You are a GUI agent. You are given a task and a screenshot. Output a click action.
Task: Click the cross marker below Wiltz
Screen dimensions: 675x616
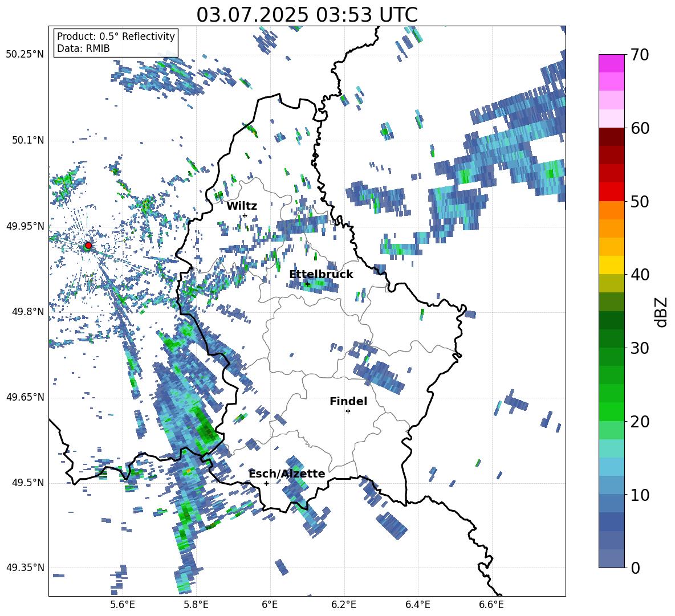point(245,215)
